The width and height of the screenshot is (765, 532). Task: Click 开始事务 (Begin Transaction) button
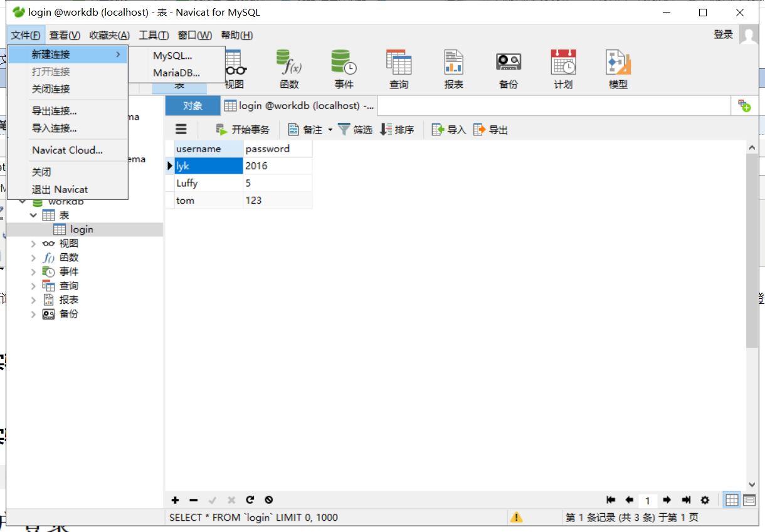(x=243, y=130)
